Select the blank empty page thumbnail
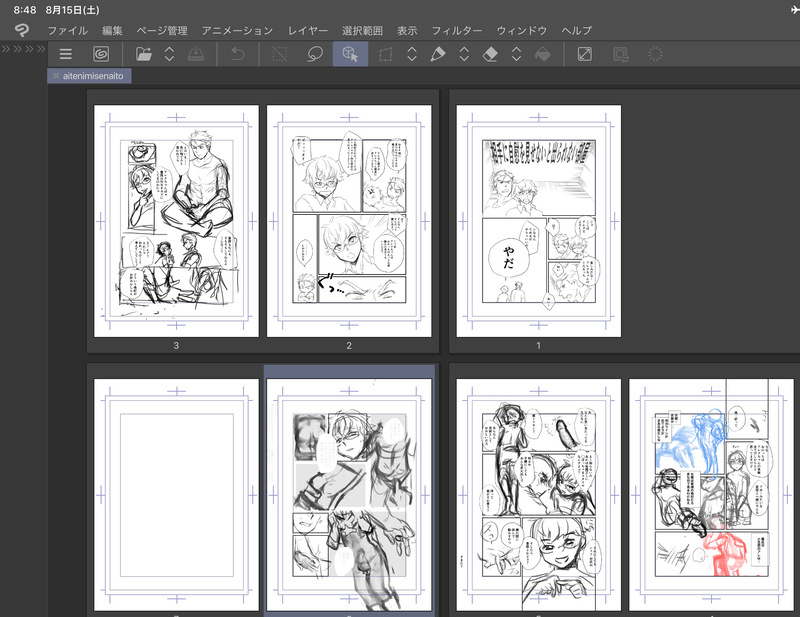The height and width of the screenshot is (617, 800). tap(176, 494)
